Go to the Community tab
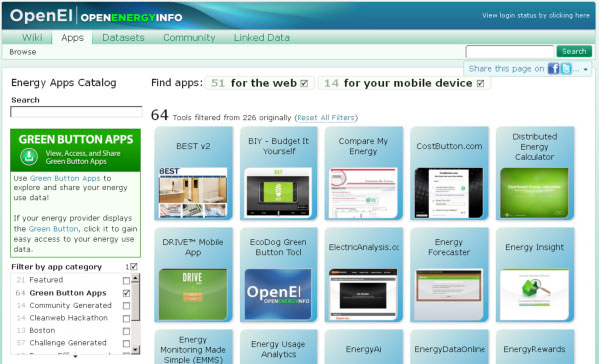This screenshot has width=599, height=364. [x=189, y=37]
